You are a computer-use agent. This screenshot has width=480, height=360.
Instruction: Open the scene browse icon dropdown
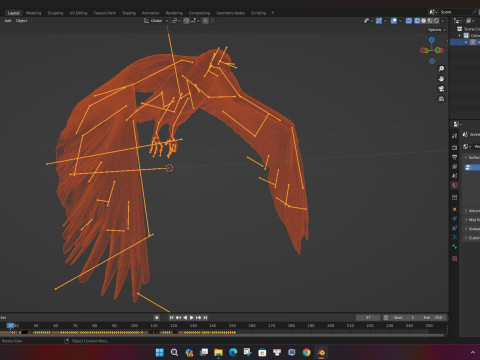(433, 12)
